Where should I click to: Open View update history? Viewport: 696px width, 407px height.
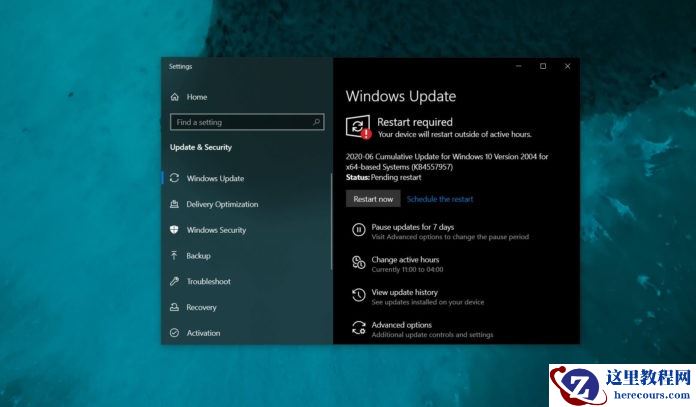(404, 292)
